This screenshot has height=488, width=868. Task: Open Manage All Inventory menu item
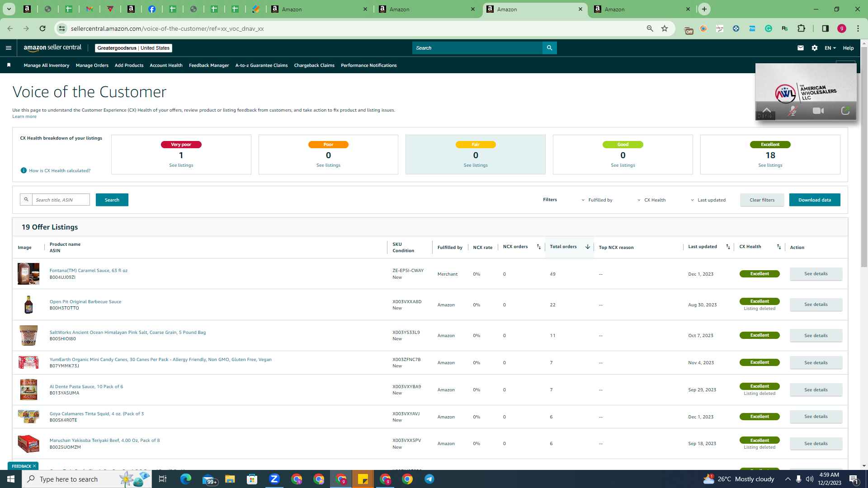(47, 65)
